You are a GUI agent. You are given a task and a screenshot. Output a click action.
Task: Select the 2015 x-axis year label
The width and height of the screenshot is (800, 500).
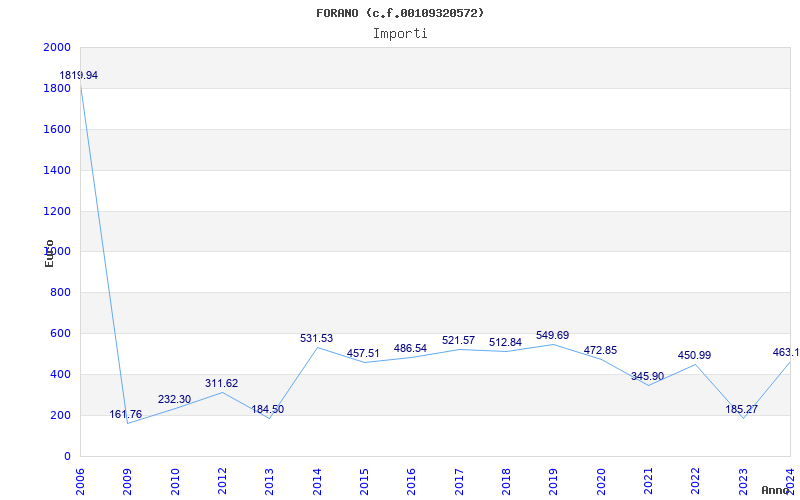[x=364, y=482]
